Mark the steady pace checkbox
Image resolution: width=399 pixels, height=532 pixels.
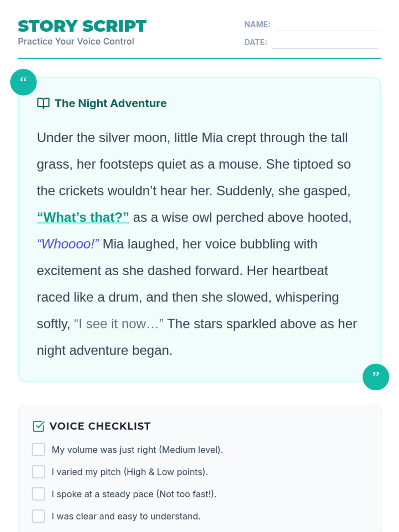39,494
